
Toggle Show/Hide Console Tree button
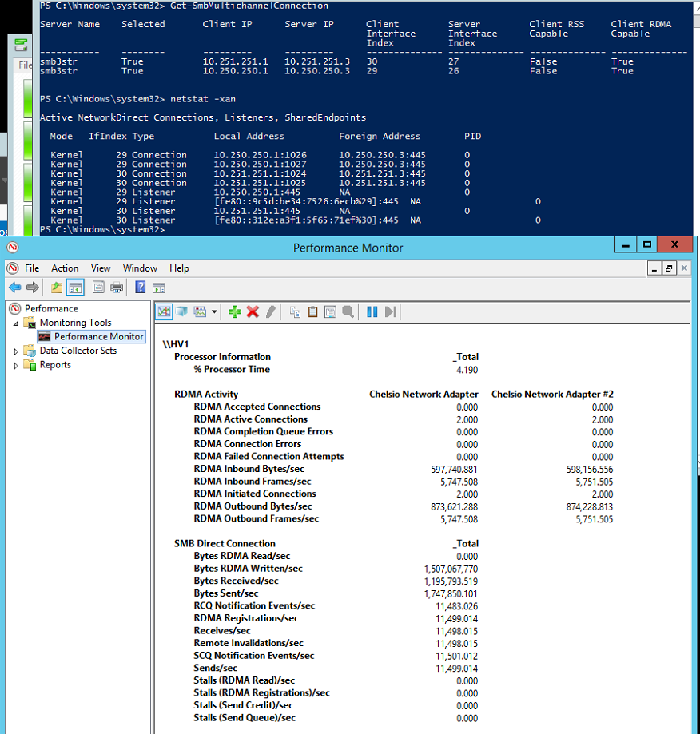[75, 288]
